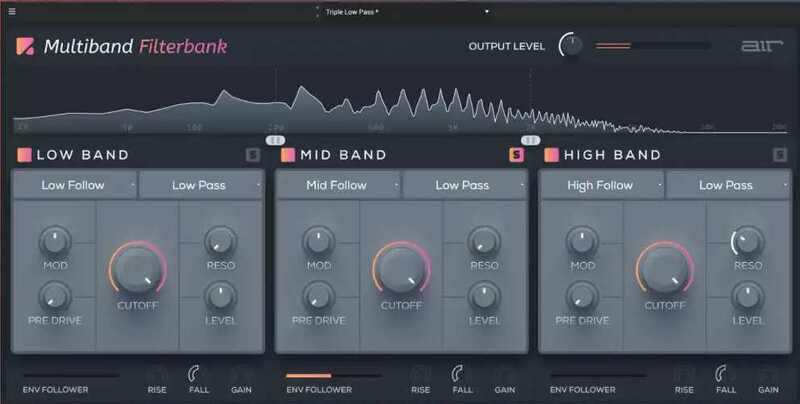Solo the High Band
Image resolution: width=800 pixels, height=404 pixels.
pos(780,155)
